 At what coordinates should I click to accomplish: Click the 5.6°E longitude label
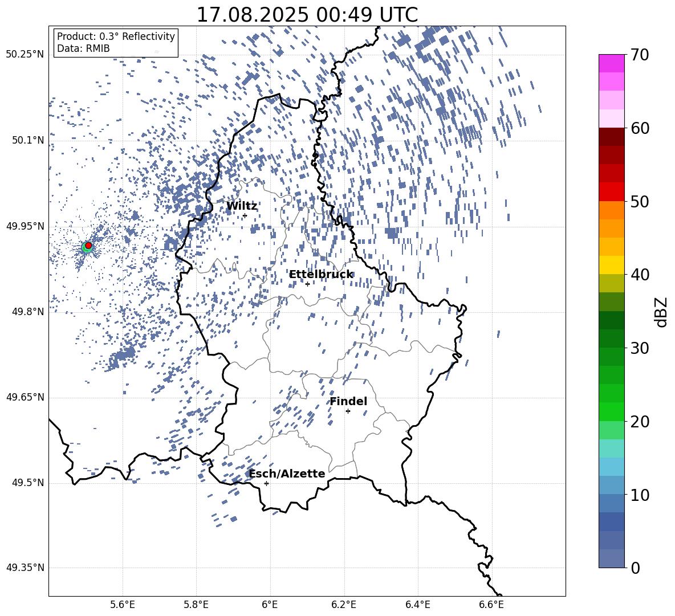click(x=123, y=605)
